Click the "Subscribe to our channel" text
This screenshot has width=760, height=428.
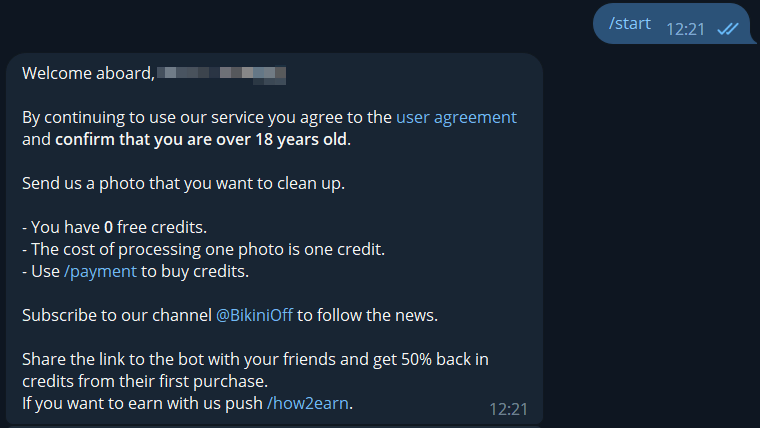[116, 315]
